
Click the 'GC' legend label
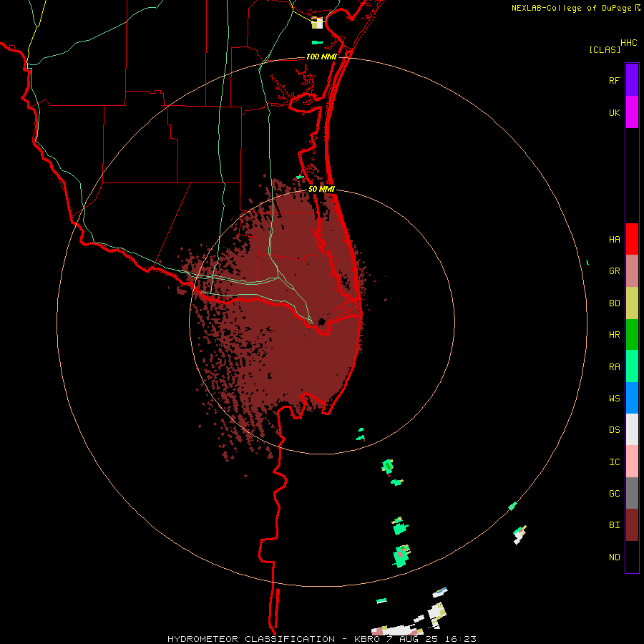pos(614,494)
